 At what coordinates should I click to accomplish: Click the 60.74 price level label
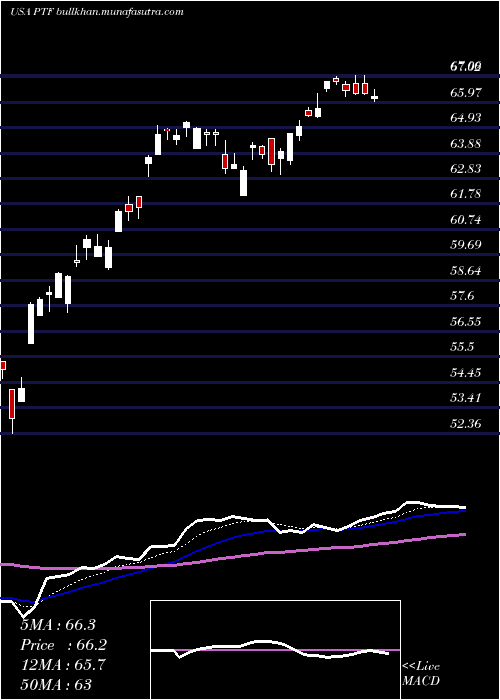point(466,220)
